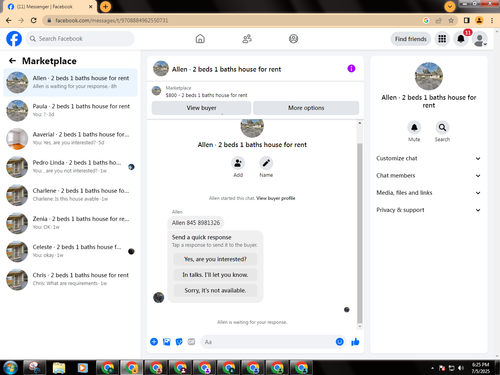500x375 pixels.
Task: Mute the conversation with bell icon
Action: (x=414, y=127)
